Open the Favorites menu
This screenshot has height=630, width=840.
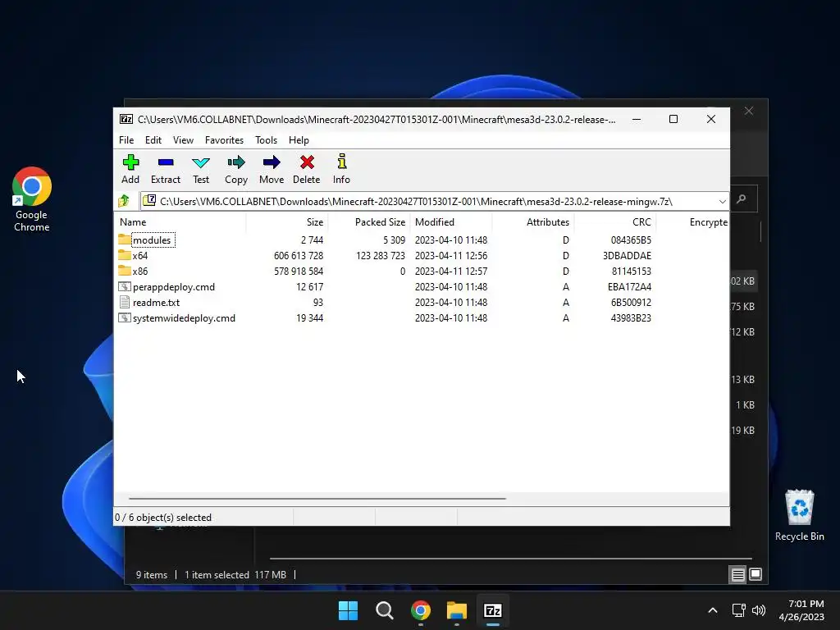click(x=224, y=139)
